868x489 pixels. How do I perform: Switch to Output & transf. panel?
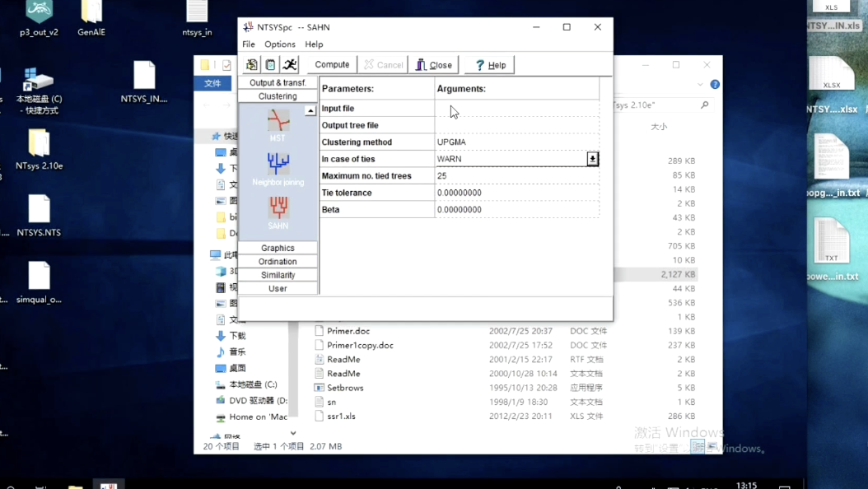click(278, 82)
